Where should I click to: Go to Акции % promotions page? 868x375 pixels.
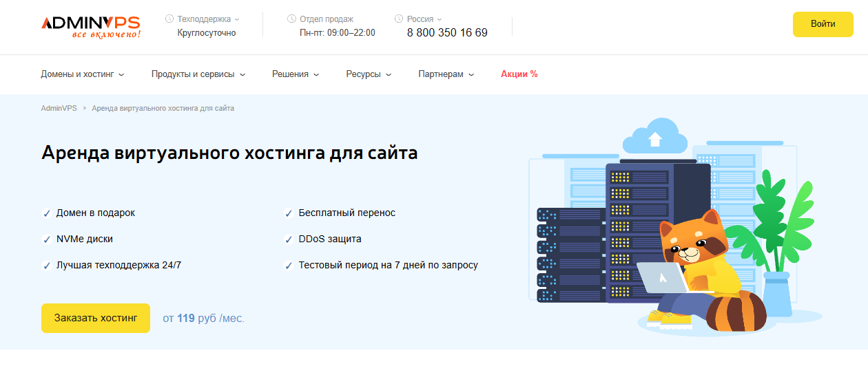tap(519, 74)
